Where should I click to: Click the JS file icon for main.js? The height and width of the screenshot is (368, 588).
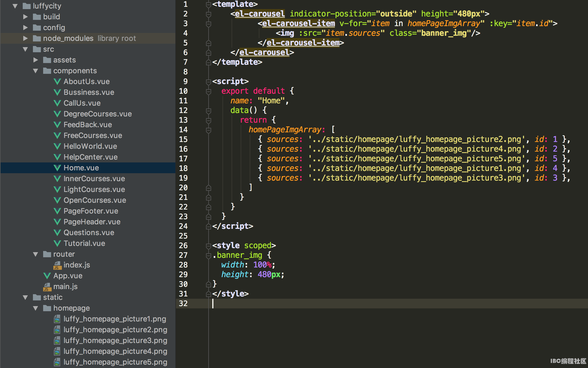click(47, 287)
